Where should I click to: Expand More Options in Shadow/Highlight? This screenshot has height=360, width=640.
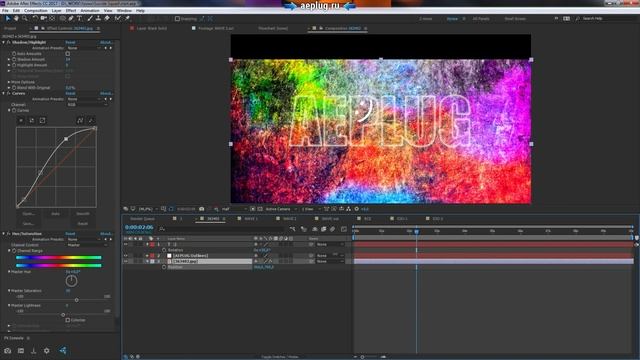coord(9,82)
